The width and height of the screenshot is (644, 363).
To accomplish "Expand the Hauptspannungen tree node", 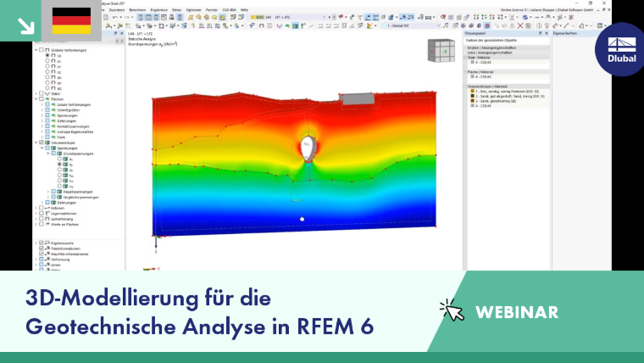I will point(48,192).
